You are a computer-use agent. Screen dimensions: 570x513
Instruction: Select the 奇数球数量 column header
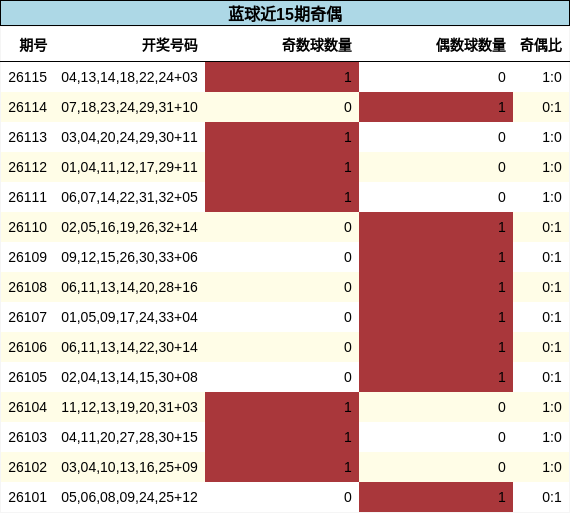coord(317,45)
